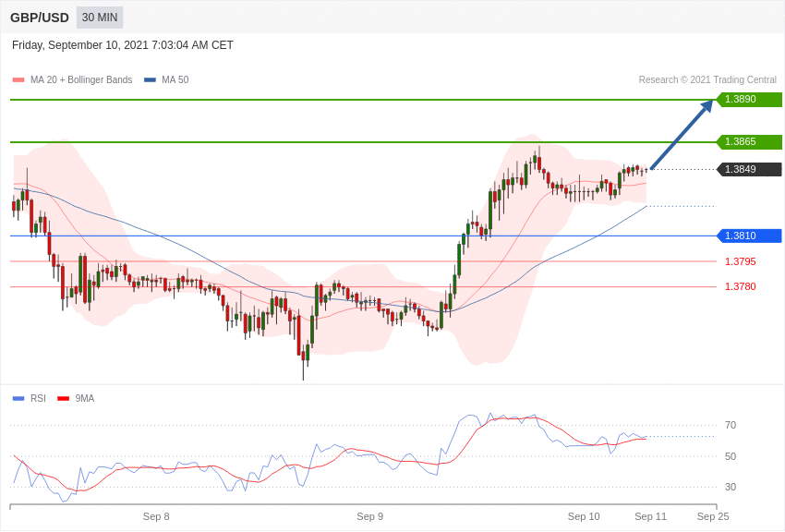Click the Sep 25 date axis label
The width and height of the screenshot is (785, 532).
pos(713,516)
